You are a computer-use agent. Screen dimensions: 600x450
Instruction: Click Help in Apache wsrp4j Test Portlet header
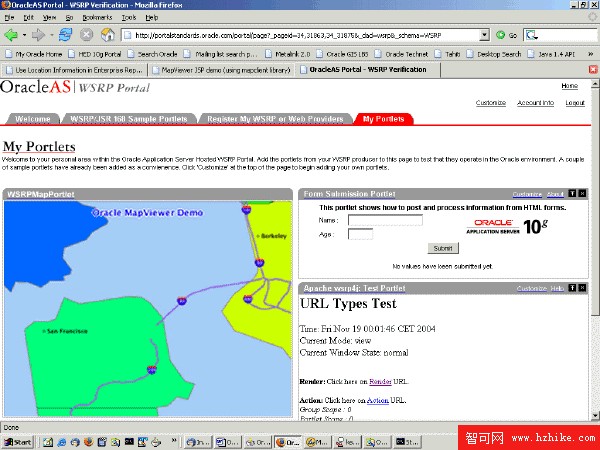557,289
